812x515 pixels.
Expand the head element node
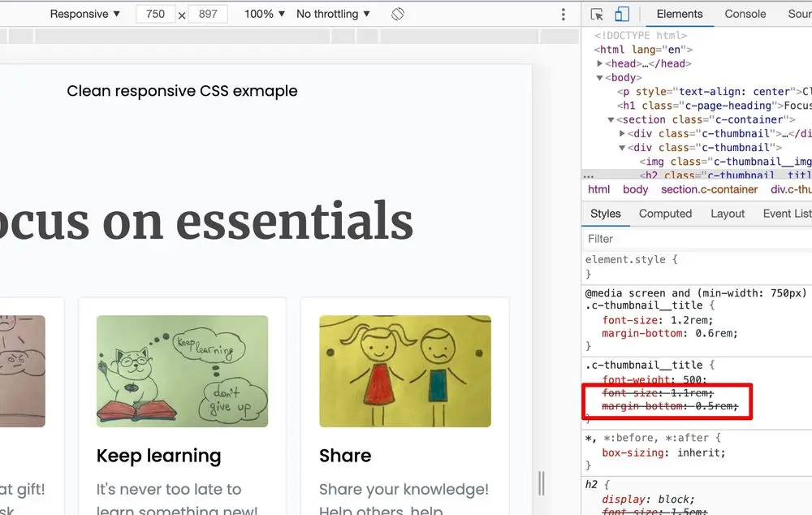tap(600, 63)
